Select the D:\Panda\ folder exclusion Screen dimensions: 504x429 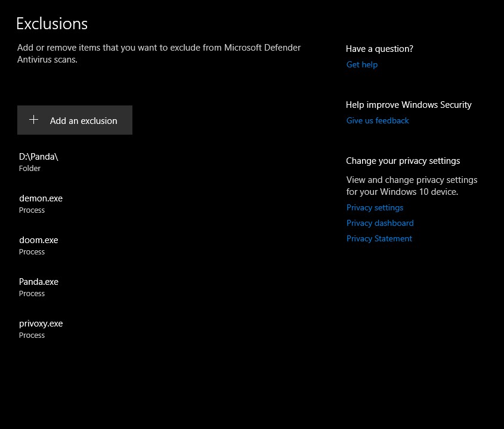point(39,162)
